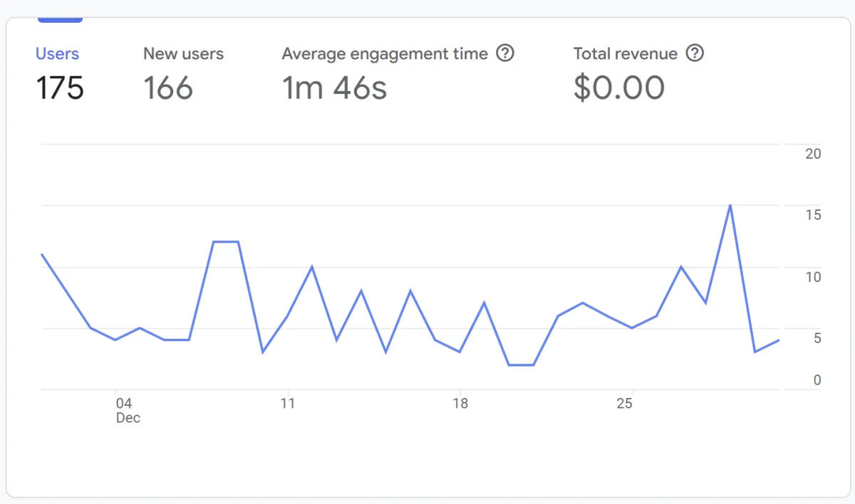Viewport: 855px width, 504px height.
Task: Click the 10 y-axis label
Action: coord(813,277)
